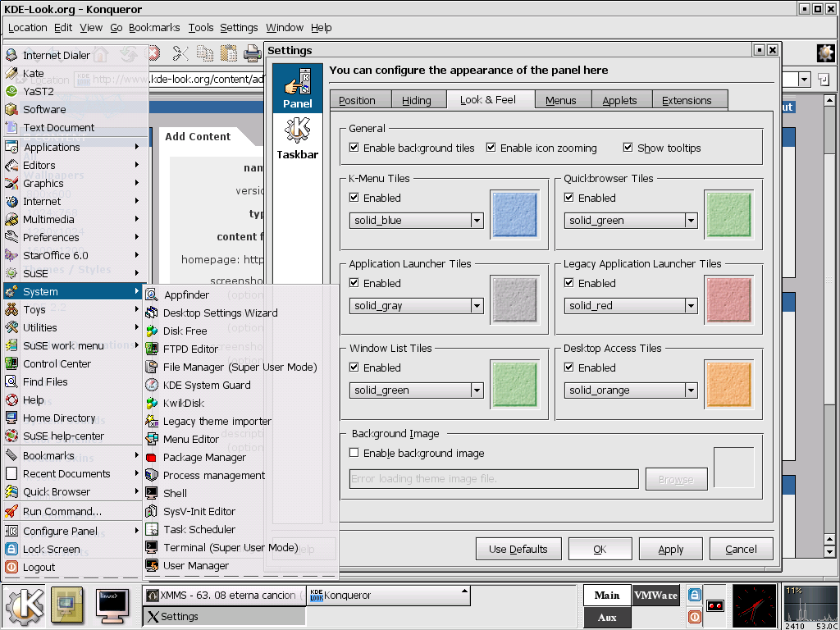Image resolution: width=840 pixels, height=630 pixels.
Task: Open Konqueror location bar history dropdown arrow
Action: [x=804, y=80]
